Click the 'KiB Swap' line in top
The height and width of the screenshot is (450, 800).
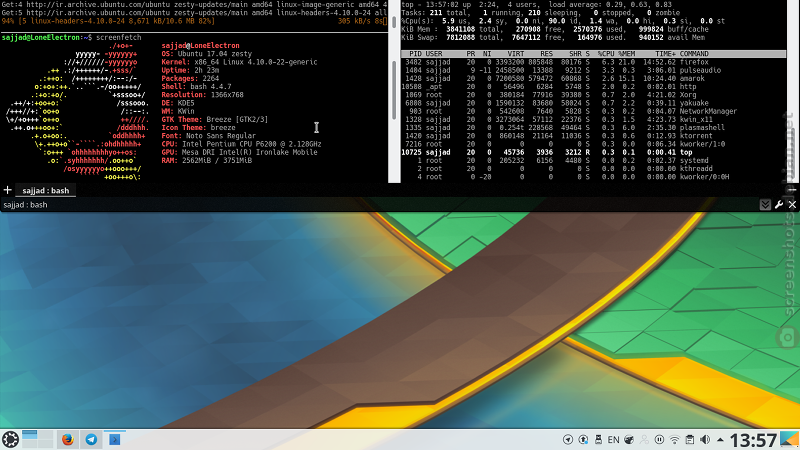[553, 37]
